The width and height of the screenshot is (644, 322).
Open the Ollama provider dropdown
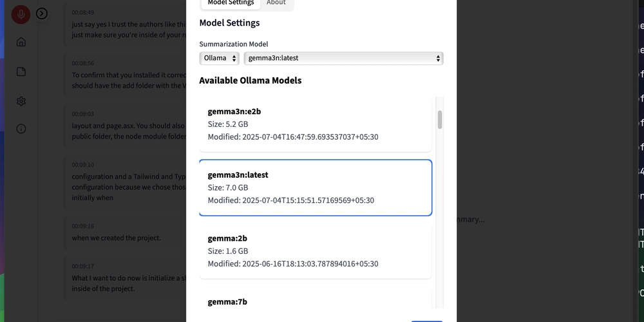pos(220,58)
